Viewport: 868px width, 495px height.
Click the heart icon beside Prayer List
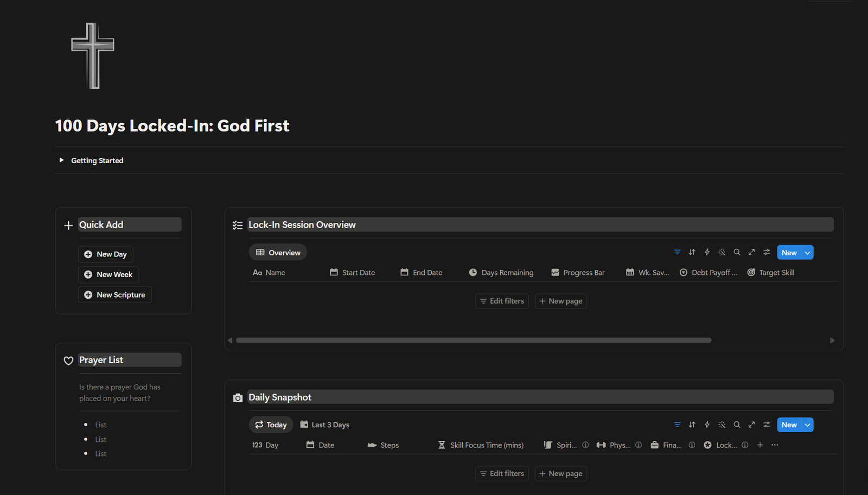click(68, 361)
